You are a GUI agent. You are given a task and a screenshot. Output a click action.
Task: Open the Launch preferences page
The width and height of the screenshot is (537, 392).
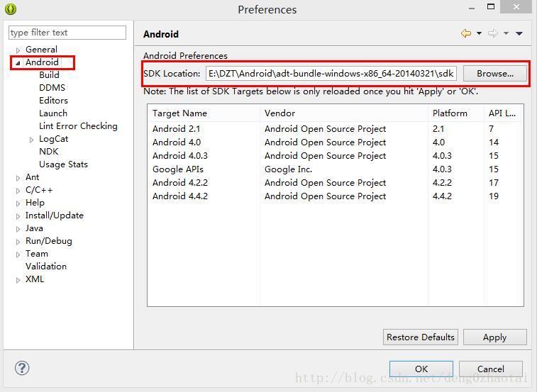tap(53, 113)
